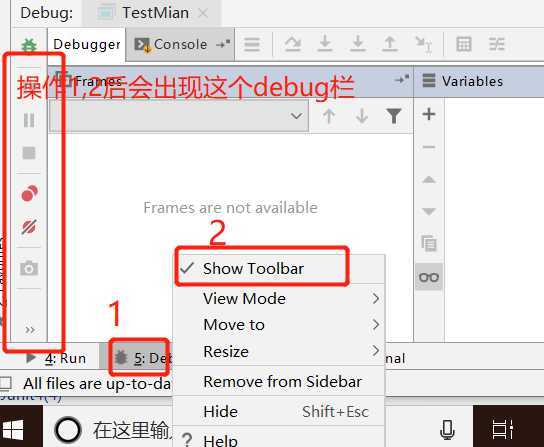Click the Frames filter funnel icon
544x447 pixels.
click(394, 116)
